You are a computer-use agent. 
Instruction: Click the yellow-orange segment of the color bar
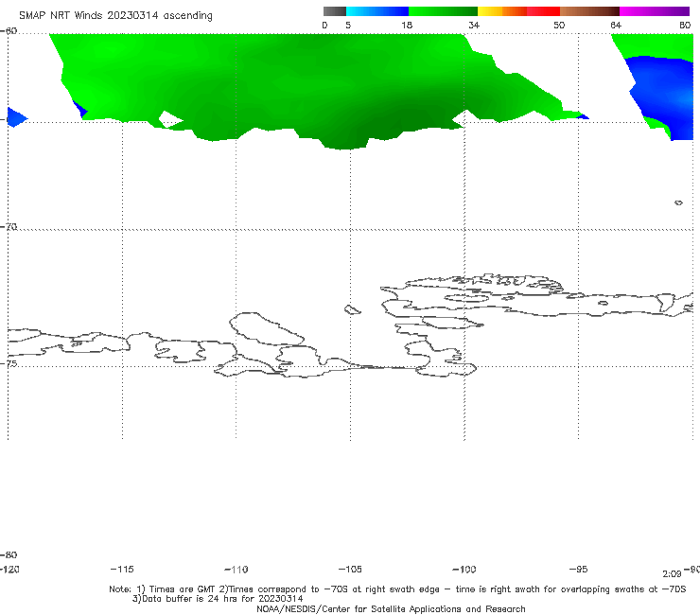[x=502, y=11]
